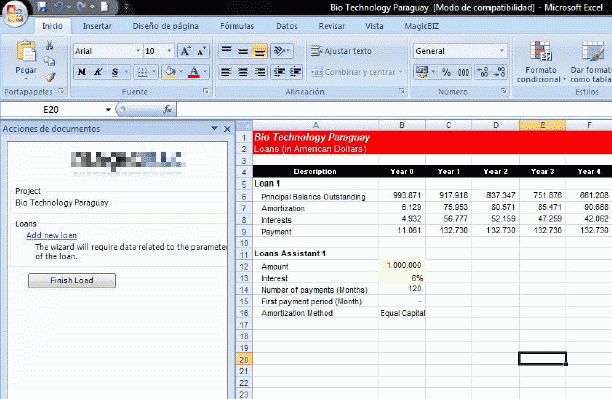This screenshot has height=399, width=612.
Task: Click the Add new loan link
Action: tap(52, 235)
